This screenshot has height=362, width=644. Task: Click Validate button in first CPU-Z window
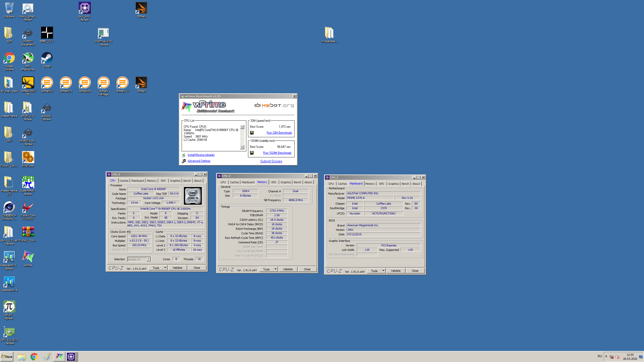coord(177,268)
